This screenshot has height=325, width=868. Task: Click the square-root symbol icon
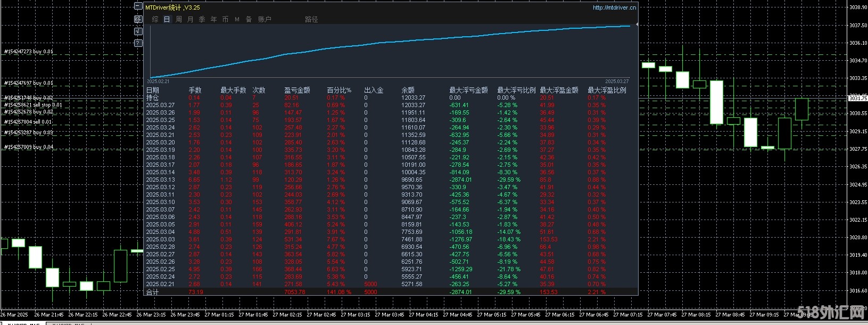(138, 31)
